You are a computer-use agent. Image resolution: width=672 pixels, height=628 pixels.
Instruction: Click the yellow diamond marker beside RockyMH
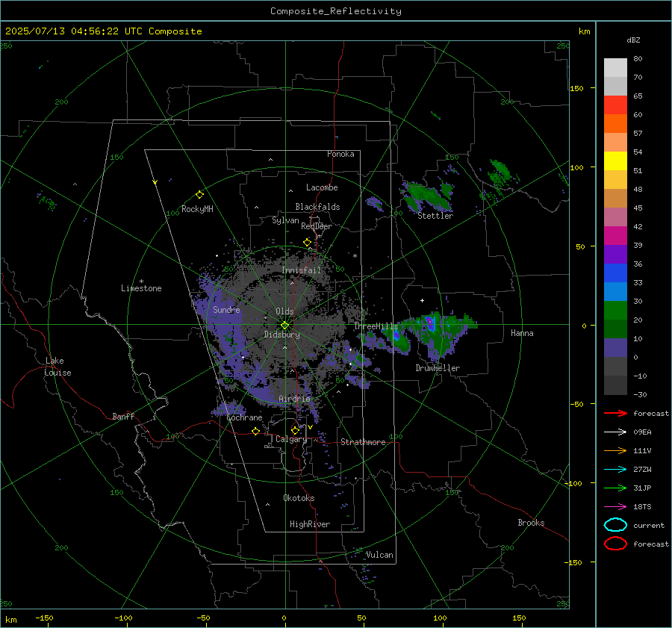tap(199, 195)
